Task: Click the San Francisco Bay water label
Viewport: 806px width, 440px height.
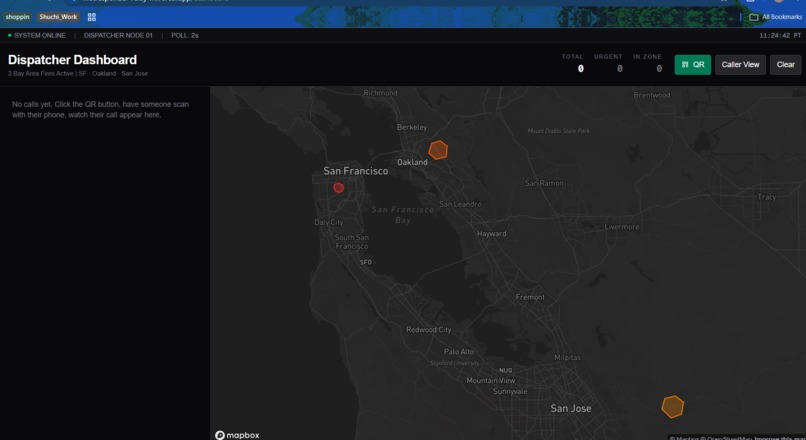Action: (x=403, y=215)
